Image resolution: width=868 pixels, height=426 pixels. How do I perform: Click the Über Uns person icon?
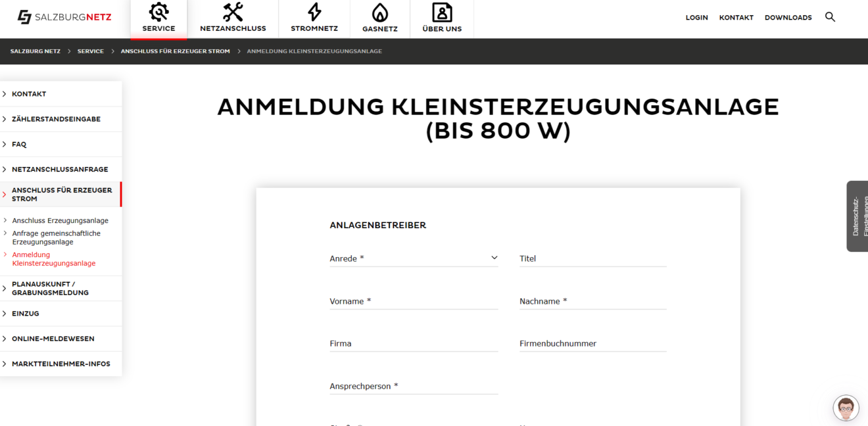pos(442,12)
